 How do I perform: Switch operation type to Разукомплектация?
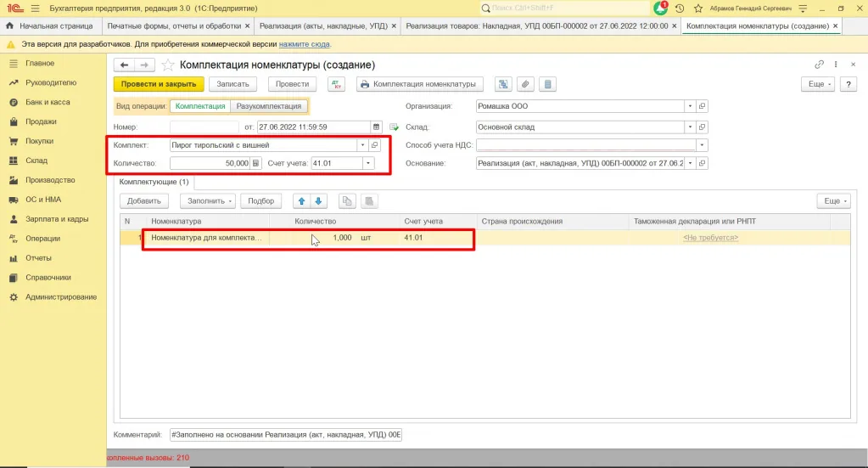coord(268,106)
